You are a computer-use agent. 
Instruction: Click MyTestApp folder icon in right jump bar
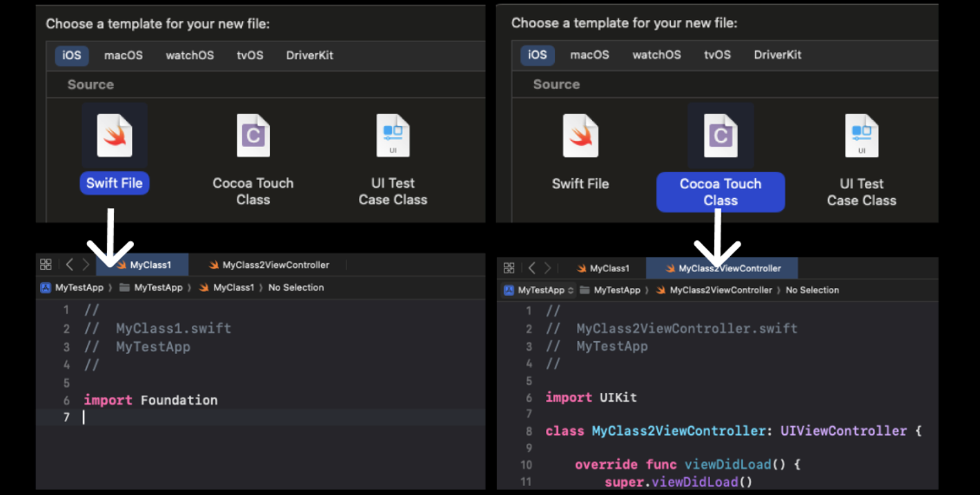pyautogui.click(x=585, y=291)
